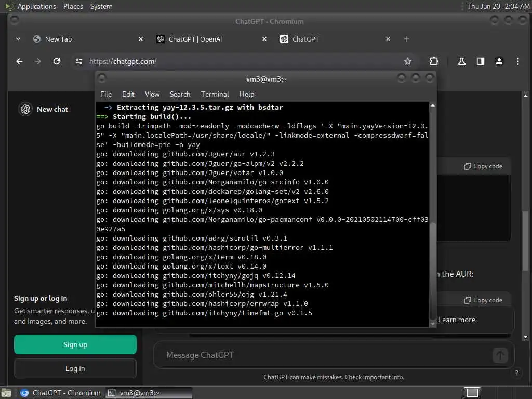This screenshot has height=399, width=532.
Task: Open the terminal View menu
Action: (152, 95)
